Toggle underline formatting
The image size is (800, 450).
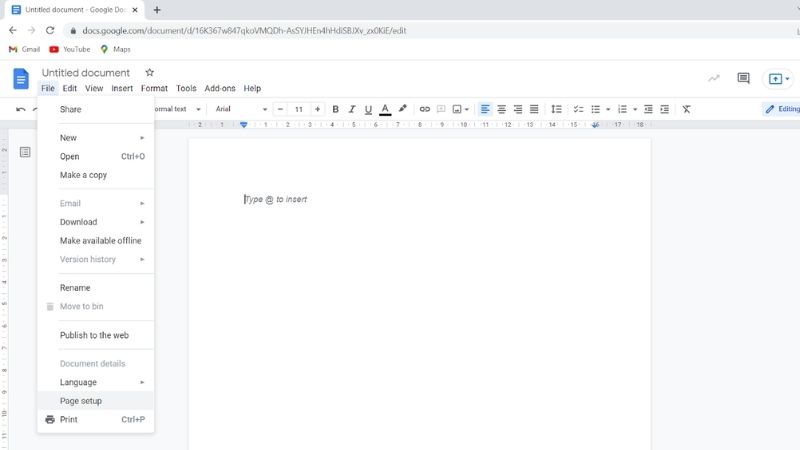[368, 109]
